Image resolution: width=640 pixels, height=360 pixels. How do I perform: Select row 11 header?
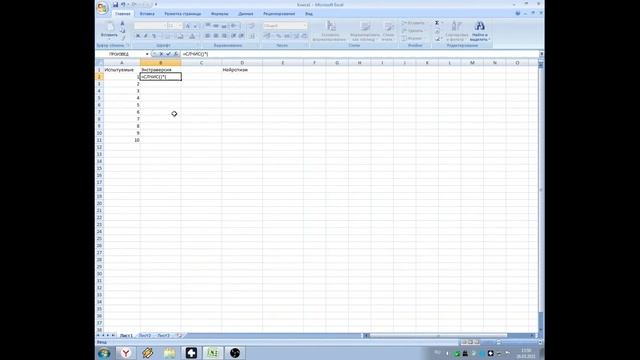[x=99, y=140]
